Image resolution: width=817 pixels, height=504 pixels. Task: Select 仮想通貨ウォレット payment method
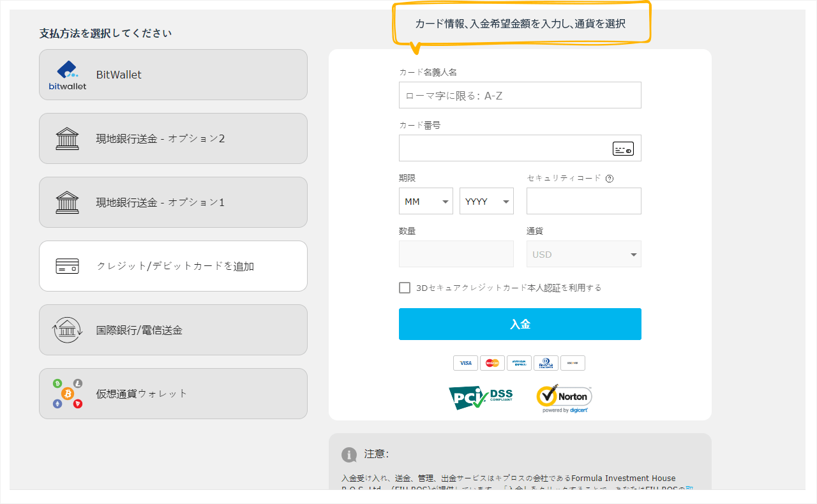173,394
